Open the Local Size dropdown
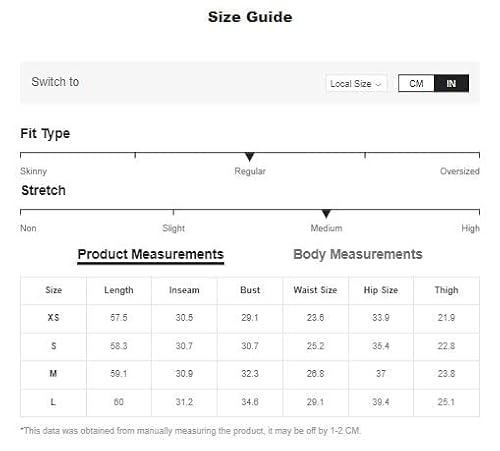 tap(356, 83)
